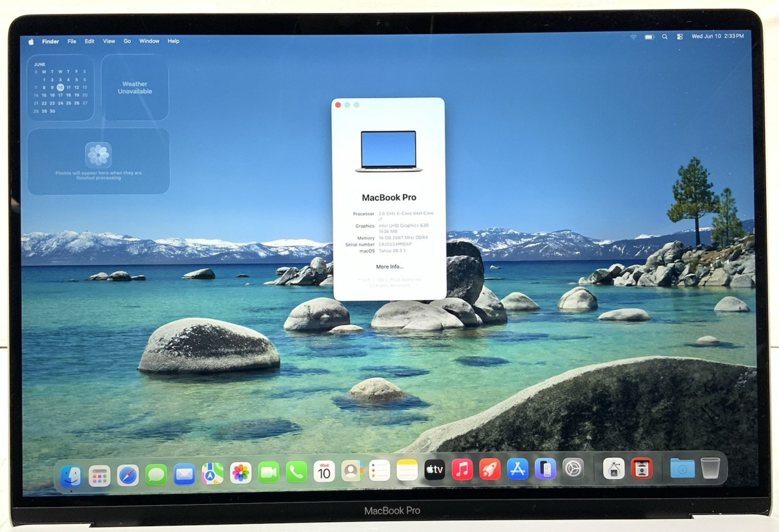Open Notes app in the Dock
The height and width of the screenshot is (532, 779).
click(407, 471)
